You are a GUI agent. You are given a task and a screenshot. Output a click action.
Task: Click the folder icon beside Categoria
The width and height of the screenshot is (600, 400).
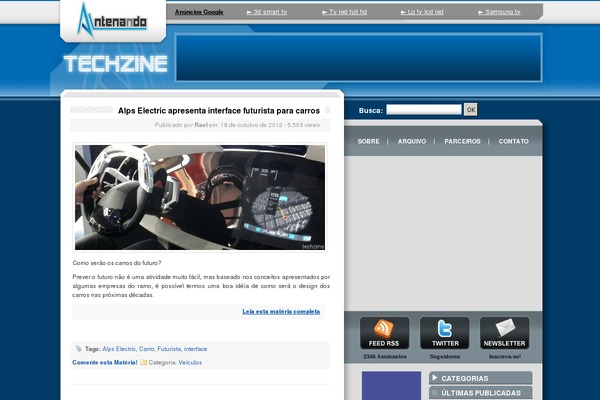(143, 362)
